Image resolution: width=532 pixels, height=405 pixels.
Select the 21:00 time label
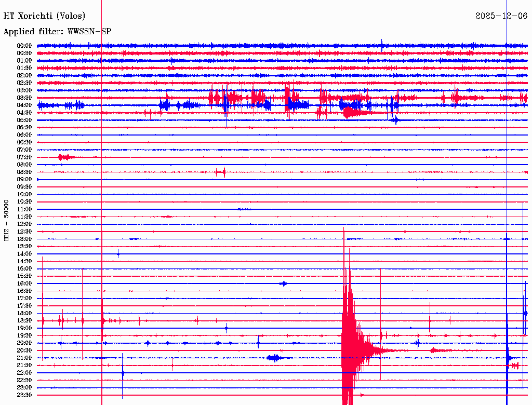click(x=24, y=358)
